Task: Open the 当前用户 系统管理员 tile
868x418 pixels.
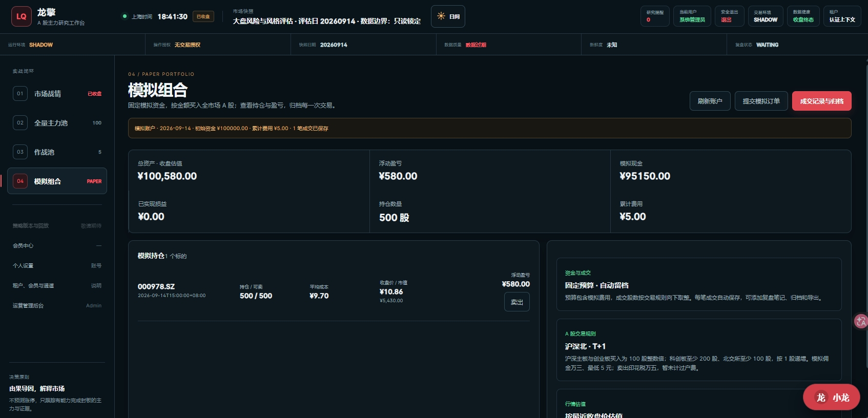Action: pos(692,16)
